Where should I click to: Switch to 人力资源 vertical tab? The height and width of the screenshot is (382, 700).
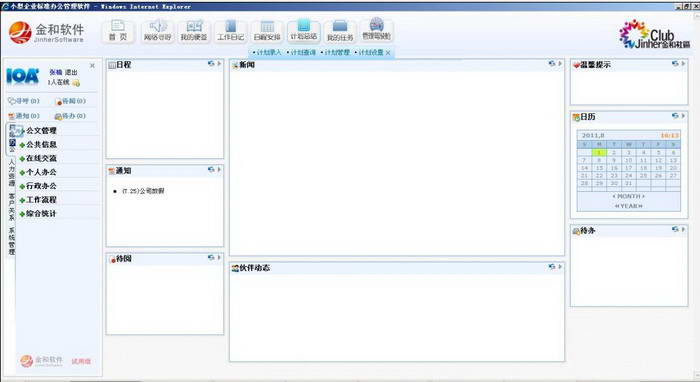12,172
